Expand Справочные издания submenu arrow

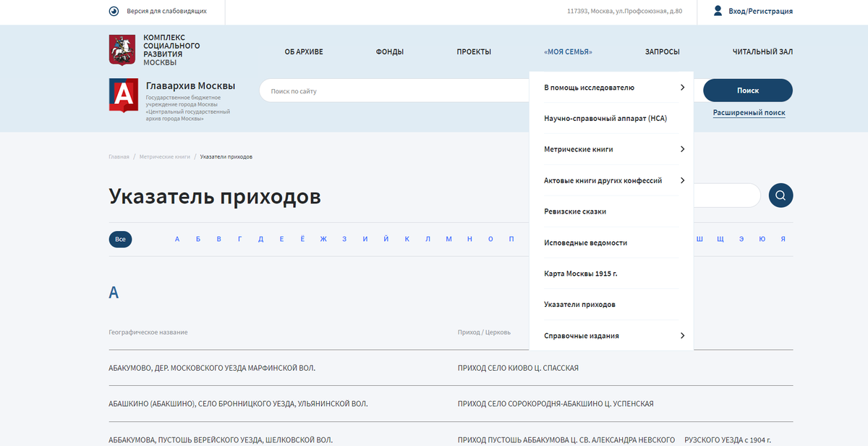[682, 336]
